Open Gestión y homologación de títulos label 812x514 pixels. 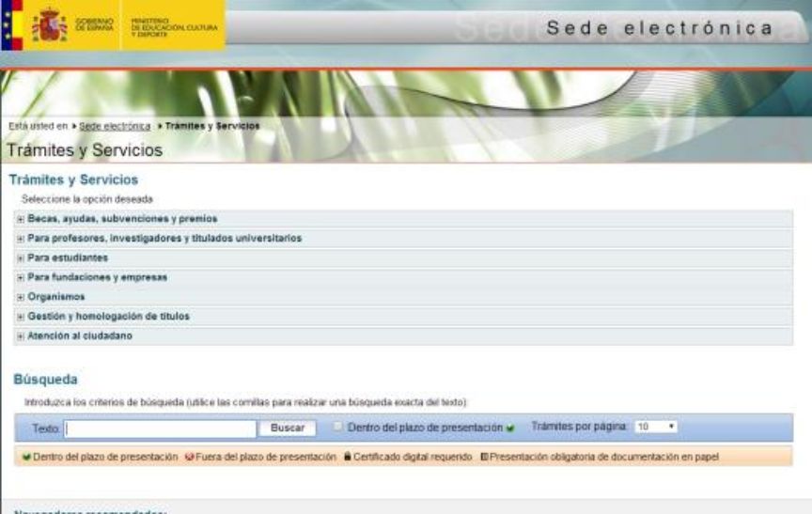[x=108, y=317]
